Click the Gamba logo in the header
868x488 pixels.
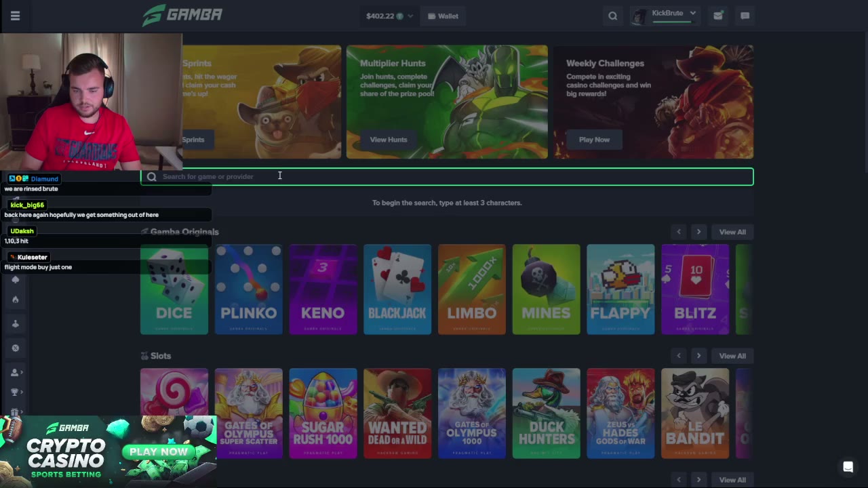tap(182, 15)
